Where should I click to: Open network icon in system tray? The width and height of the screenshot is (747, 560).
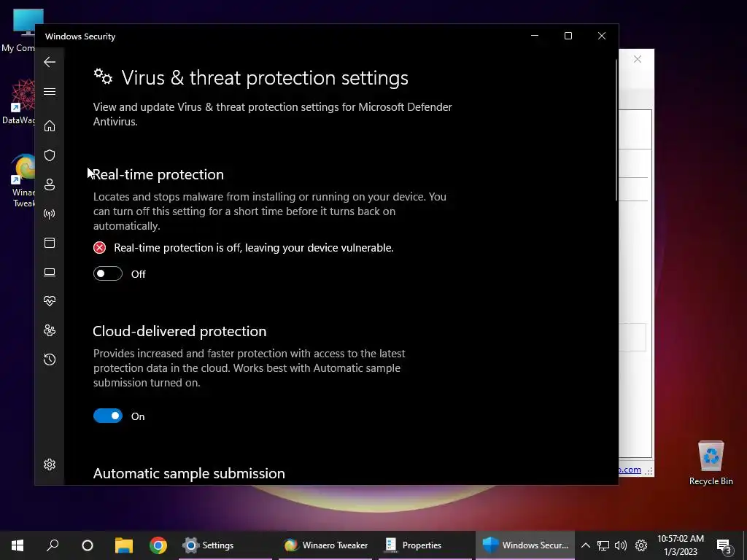click(603, 545)
